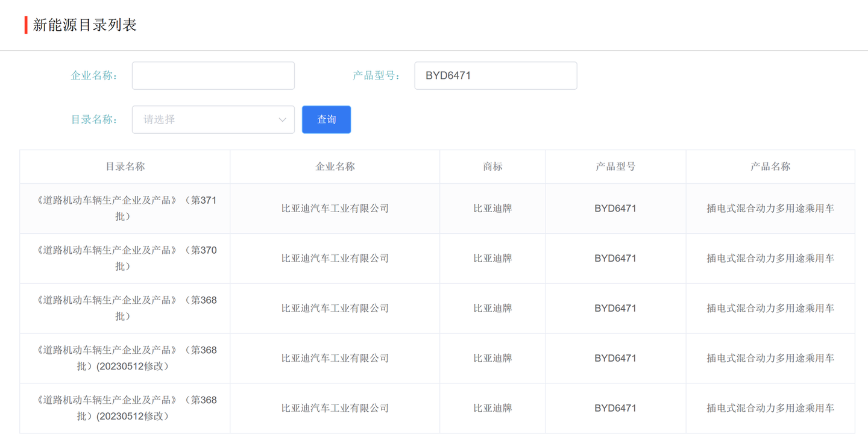Click the 第370批 catalog name cell
Viewport: 868px width, 440px height.
coord(125,258)
